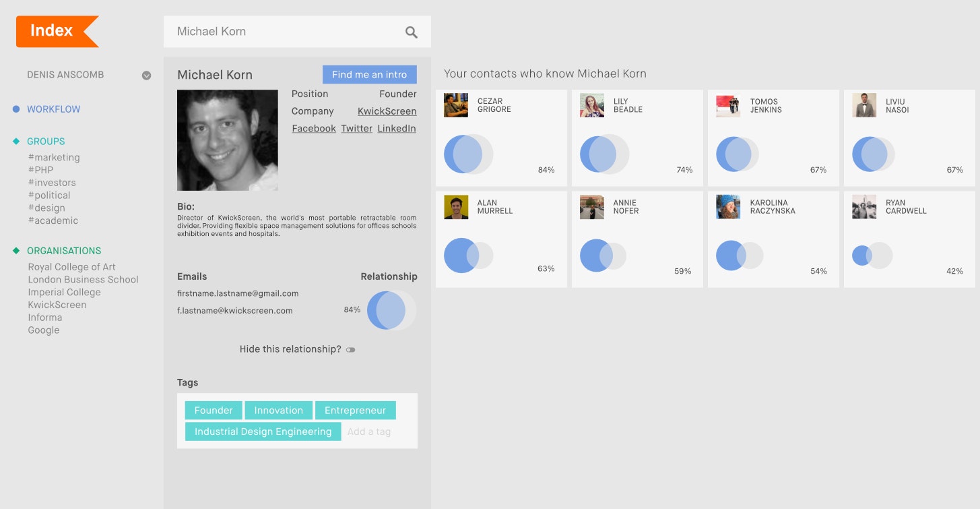Screen dimensions: 980x509
Task: Click Michael Korn's profile photo
Action: pyautogui.click(x=228, y=140)
